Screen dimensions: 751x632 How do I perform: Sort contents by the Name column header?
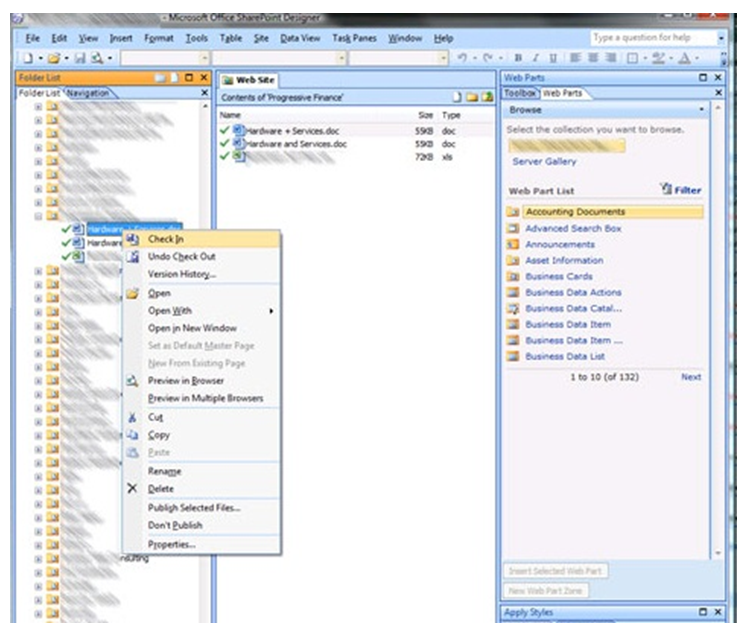(x=230, y=115)
